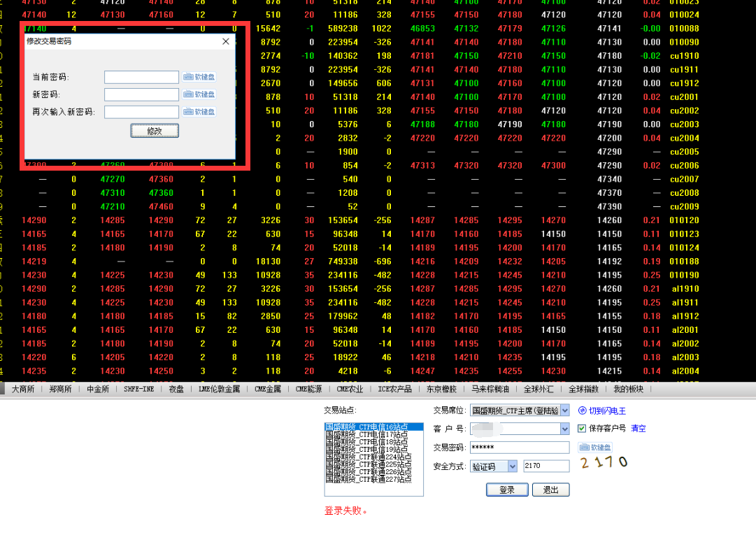
Task: Open soft keyboard for new password field
Action: click(x=199, y=94)
